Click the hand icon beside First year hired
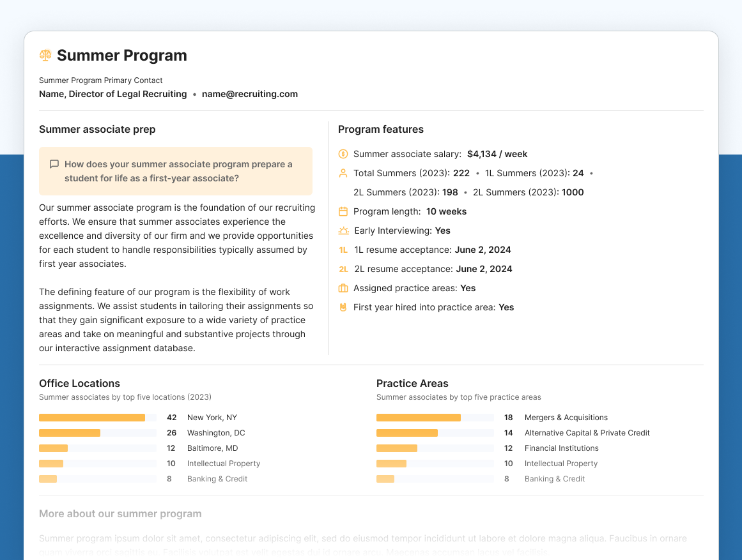Screen dimensions: 742x560 [343, 307]
